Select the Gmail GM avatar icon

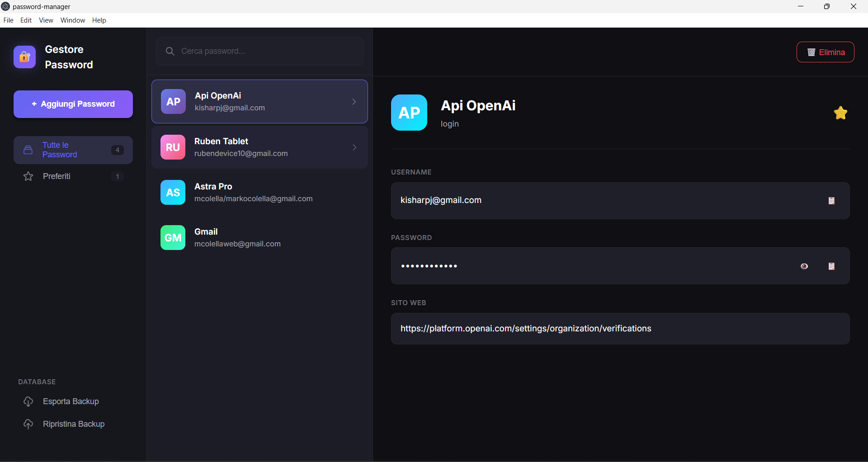[173, 237]
